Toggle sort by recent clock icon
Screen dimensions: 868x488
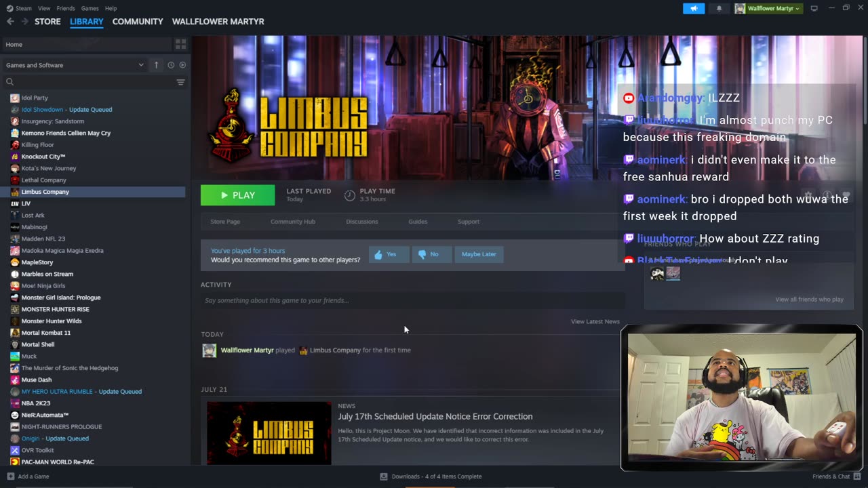pyautogui.click(x=171, y=65)
